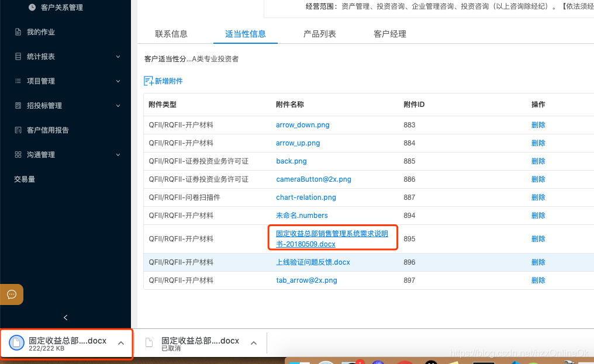The height and width of the screenshot is (364, 594).
Task: Click the completed docx download file icon
Action: pos(17,343)
